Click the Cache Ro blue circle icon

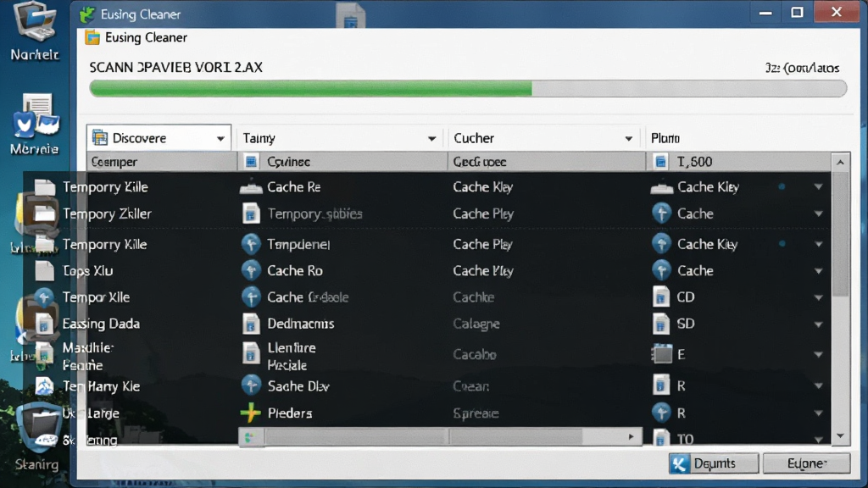pos(251,270)
